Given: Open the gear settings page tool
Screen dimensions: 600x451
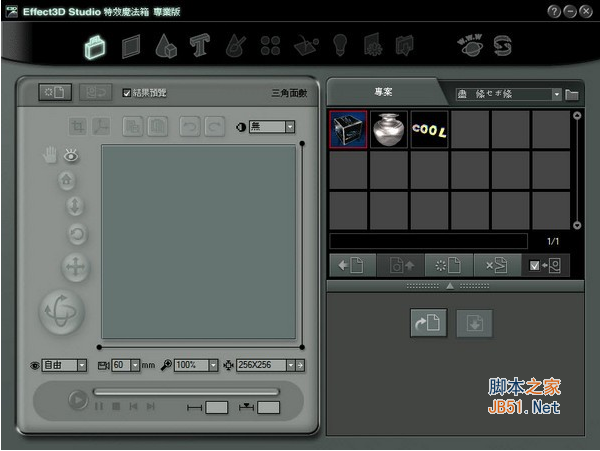Looking at the screenshot, I should tap(372, 45).
